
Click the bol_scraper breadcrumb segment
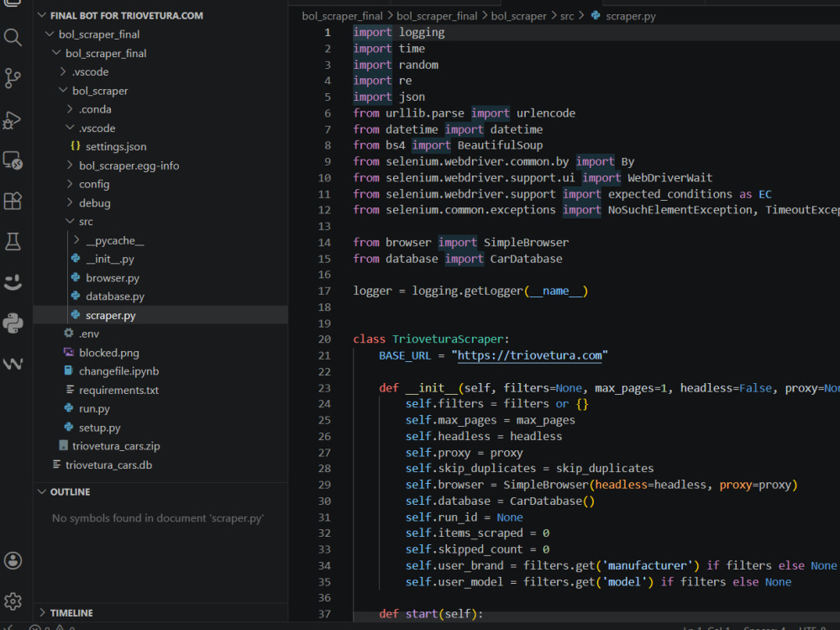coord(518,16)
